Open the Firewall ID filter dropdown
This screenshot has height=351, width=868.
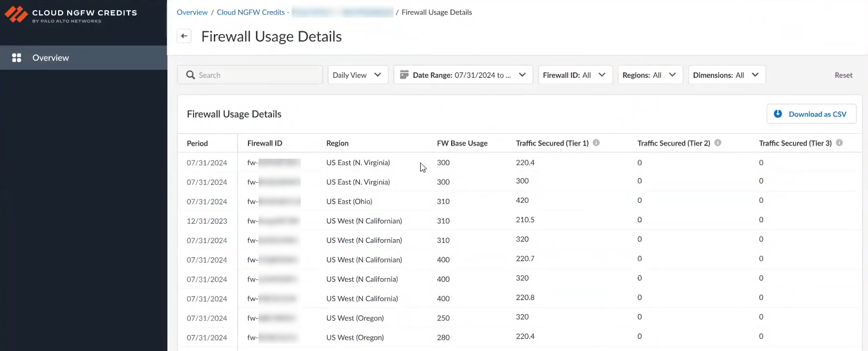pyautogui.click(x=574, y=75)
